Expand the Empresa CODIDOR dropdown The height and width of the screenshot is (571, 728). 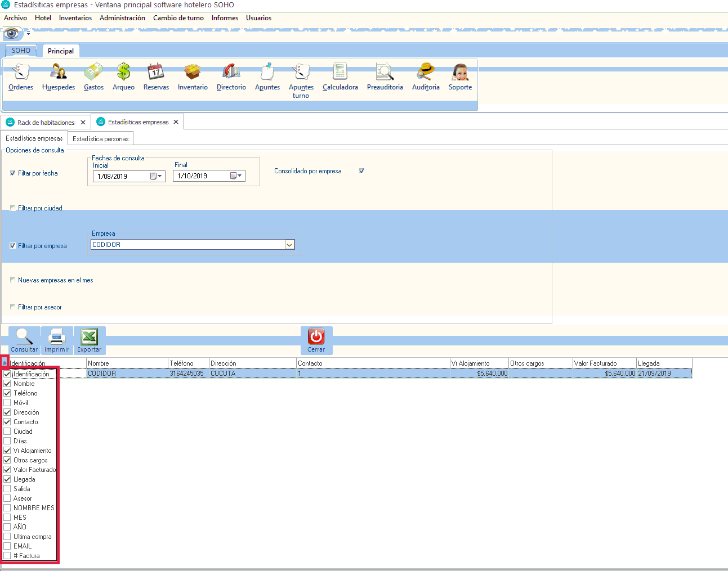pyautogui.click(x=289, y=245)
